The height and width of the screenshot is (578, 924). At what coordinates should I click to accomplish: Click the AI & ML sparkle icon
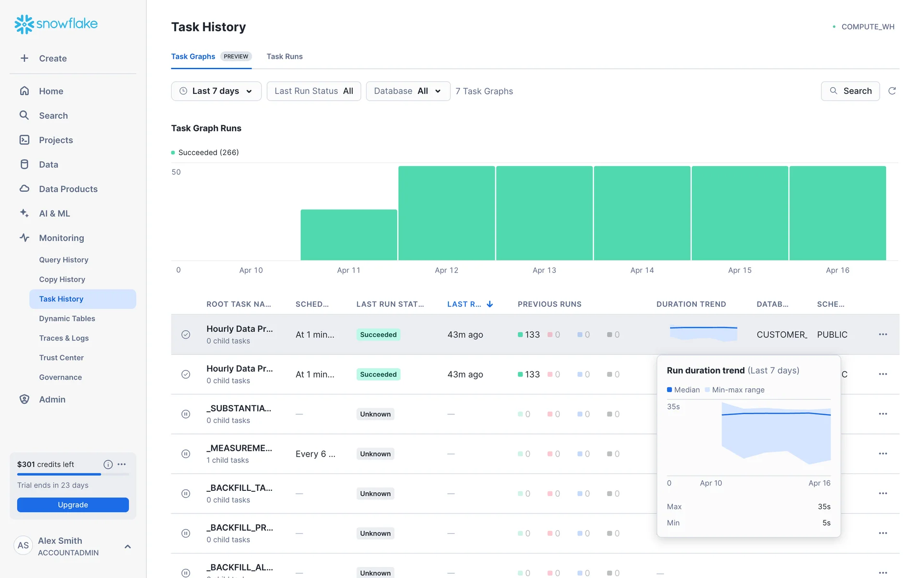coord(24,213)
